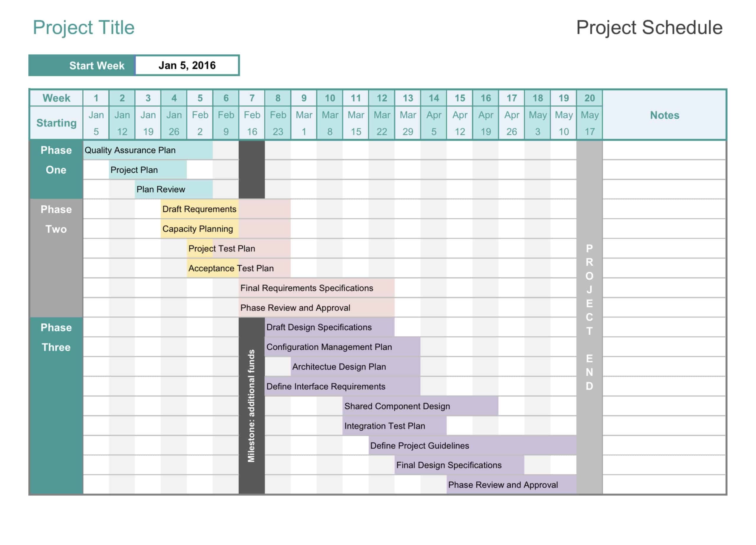Image resolution: width=756 pixels, height=545 pixels.
Task: Click the Configuration Management Plan bar
Action: (342, 347)
